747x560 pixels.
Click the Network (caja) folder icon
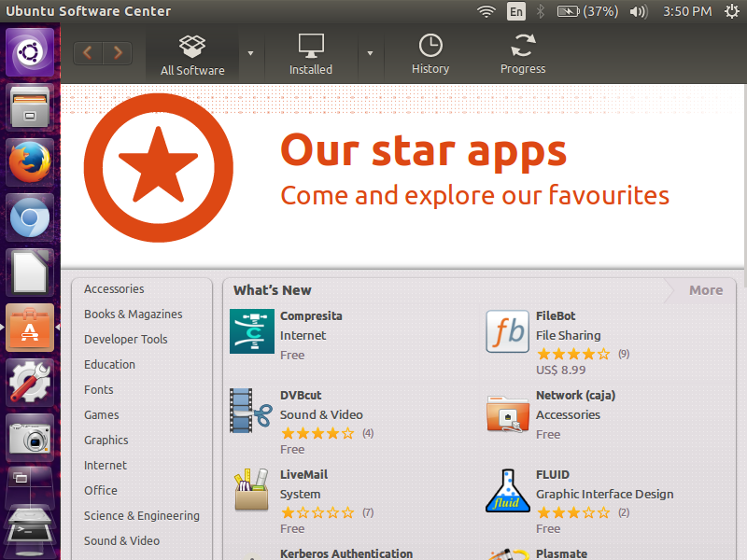tap(507, 413)
